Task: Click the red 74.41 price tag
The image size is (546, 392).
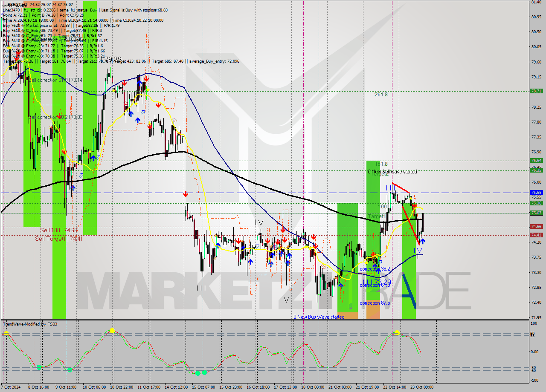Action: [x=536, y=235]
